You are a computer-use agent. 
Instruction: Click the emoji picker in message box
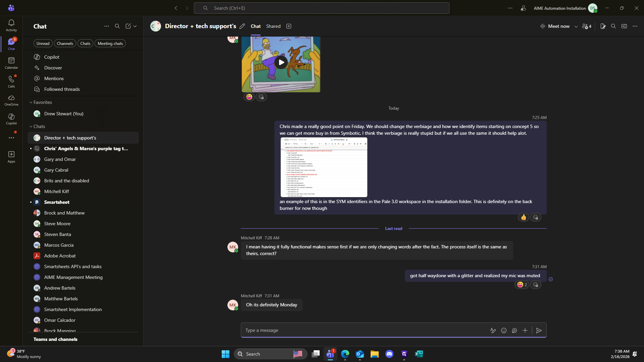[504, 330]
